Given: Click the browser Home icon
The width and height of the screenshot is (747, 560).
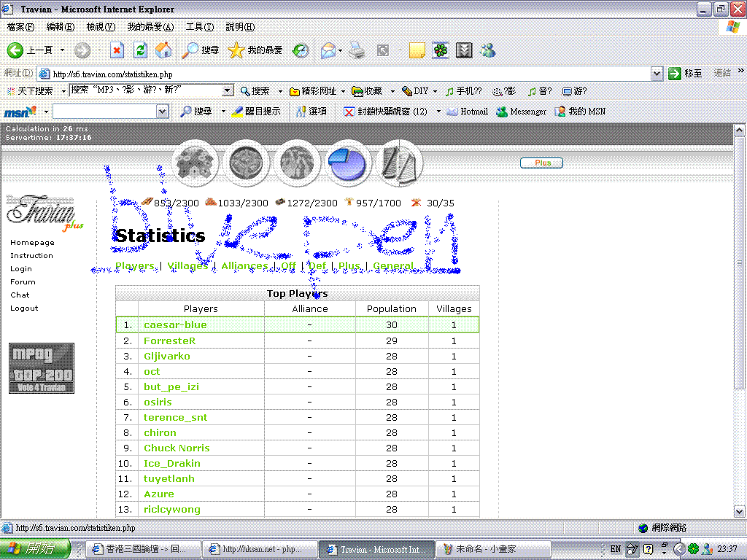Looking at the screenshot, I should pyautogui.click(x=164, y=50).
